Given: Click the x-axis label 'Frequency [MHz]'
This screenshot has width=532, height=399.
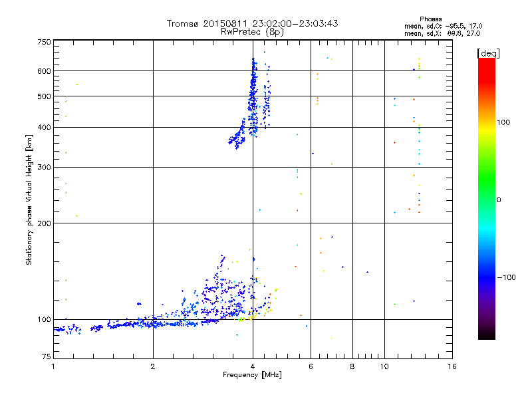Looking at the screenshot, I should tap(252, 375).
